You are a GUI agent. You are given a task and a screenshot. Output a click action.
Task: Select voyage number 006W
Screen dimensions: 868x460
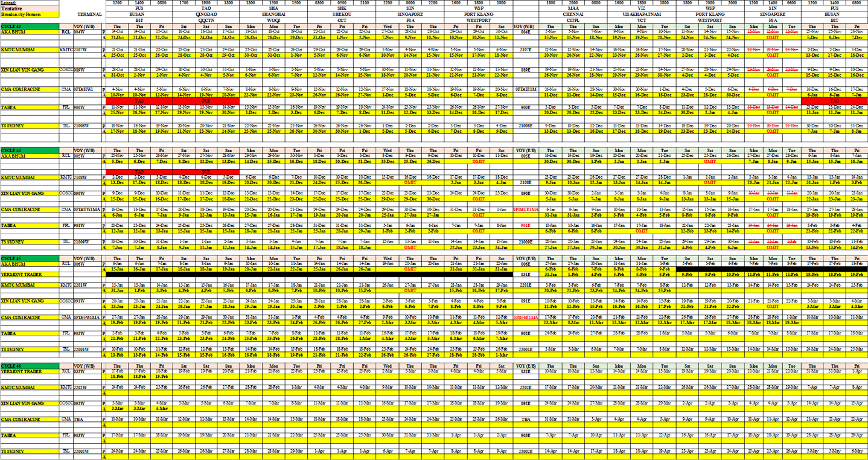pyautogui.click(x=87, y=264)
